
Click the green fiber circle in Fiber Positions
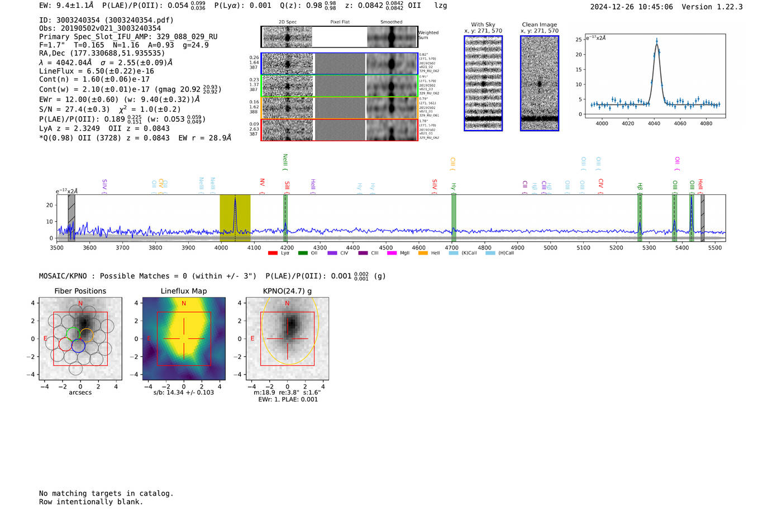click(73, 334)
